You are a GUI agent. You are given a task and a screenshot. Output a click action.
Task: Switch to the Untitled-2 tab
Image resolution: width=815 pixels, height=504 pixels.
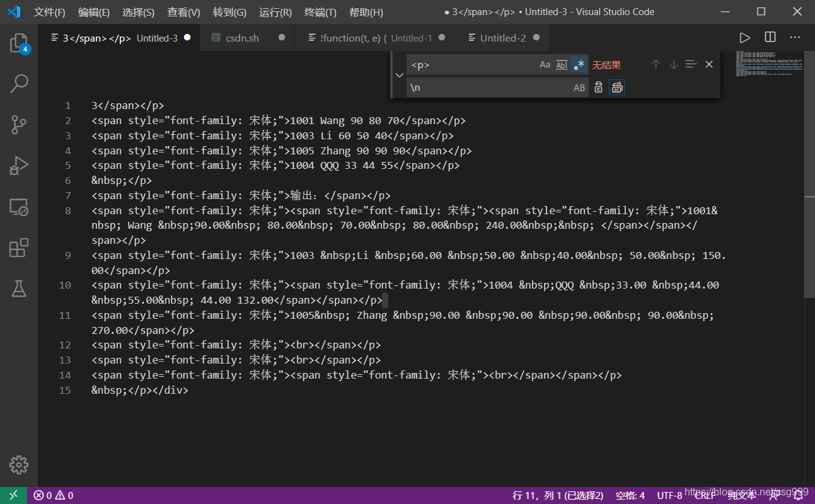502,38
